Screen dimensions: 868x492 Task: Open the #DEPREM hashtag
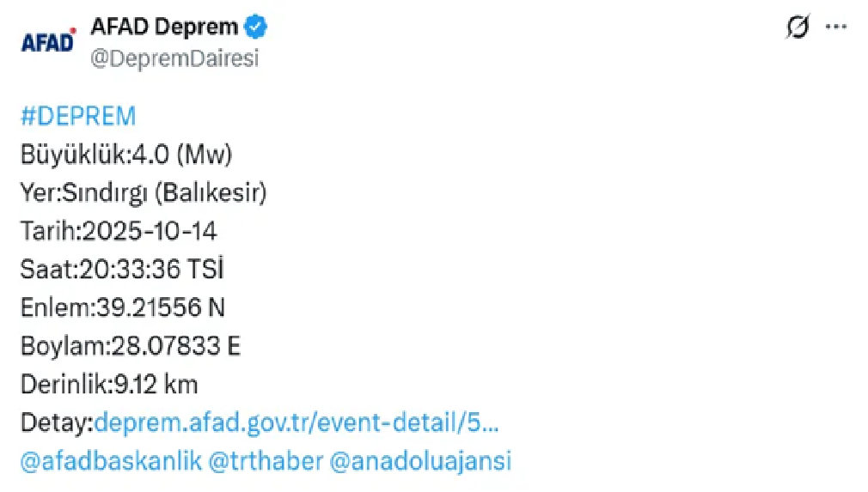(78, 116)
